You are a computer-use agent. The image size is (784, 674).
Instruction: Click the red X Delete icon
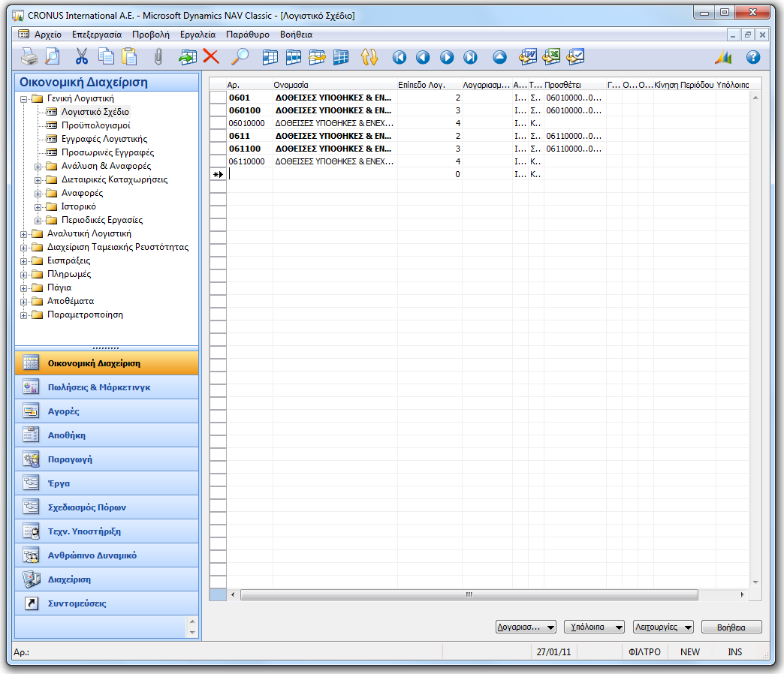(211, 57)
